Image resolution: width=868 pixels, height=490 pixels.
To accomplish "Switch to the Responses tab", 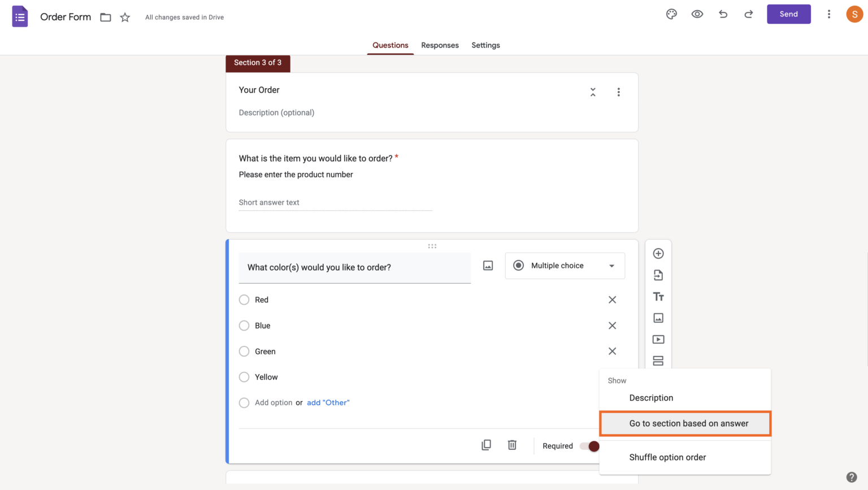I will click(x=440, y=45).
